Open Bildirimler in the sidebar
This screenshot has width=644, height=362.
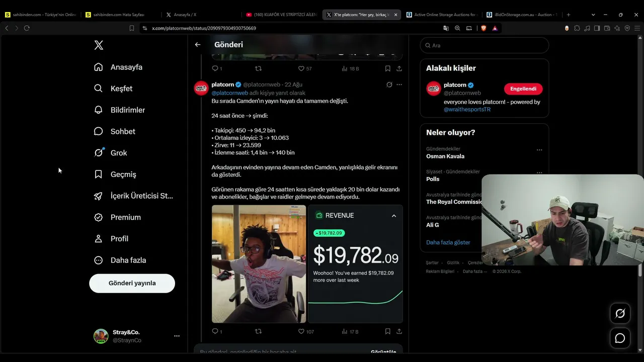(119, 110)
